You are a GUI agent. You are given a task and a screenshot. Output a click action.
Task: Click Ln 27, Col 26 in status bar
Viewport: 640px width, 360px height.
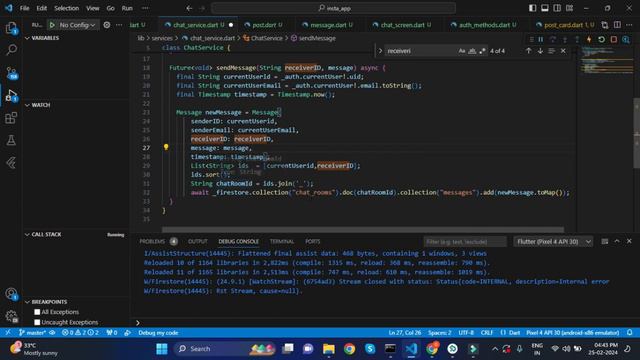click(404, 333)
